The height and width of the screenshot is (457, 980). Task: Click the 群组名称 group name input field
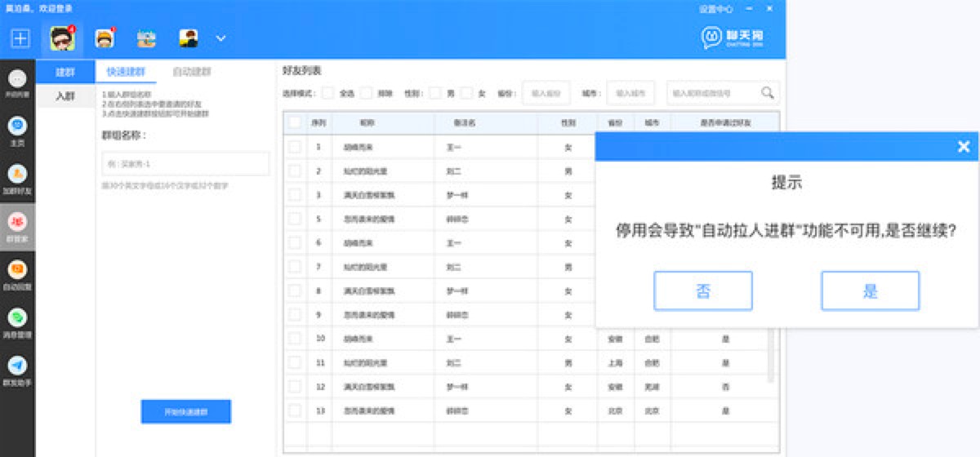pyautogui.click(x=185, y=164)
